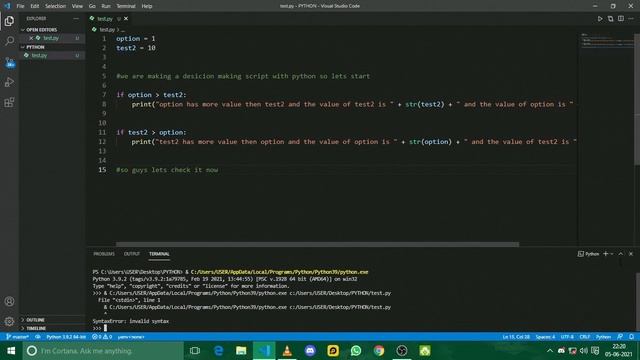Open the Spaces: 4 indentation setting
The width and height of the screenshot is (640, 360).
(x=545, y=337)
